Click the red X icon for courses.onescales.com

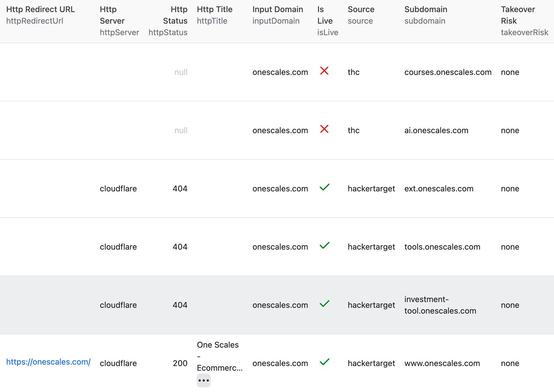tap(325, 71)
